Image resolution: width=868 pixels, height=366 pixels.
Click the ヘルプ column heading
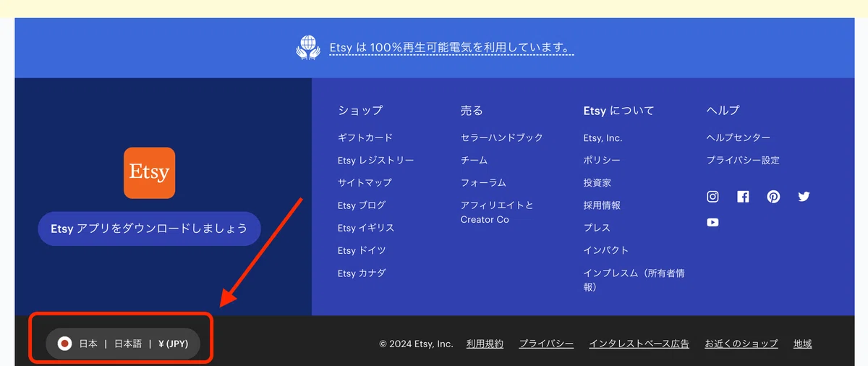click(x=723, y=111)
